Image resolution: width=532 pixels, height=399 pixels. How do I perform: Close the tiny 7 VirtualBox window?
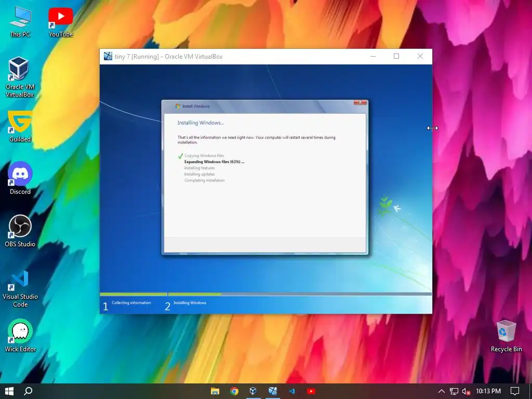click(420, 56)
